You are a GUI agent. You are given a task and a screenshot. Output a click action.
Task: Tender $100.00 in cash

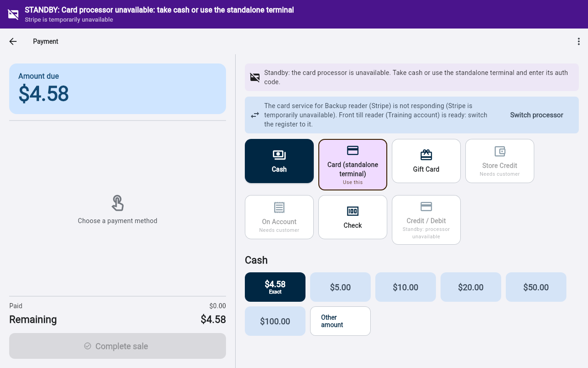275,321
